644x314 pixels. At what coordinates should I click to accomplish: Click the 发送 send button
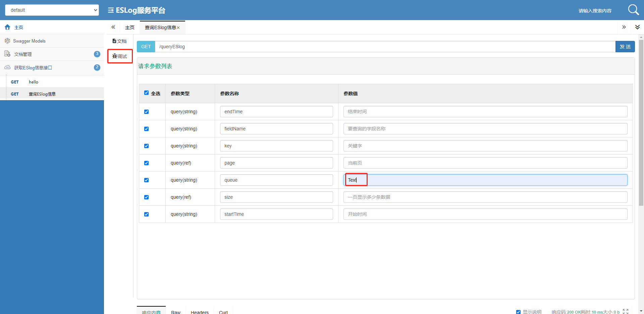point(625,47)
